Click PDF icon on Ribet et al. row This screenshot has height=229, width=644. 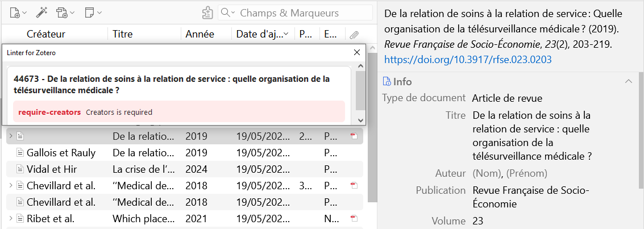[354, 218]
